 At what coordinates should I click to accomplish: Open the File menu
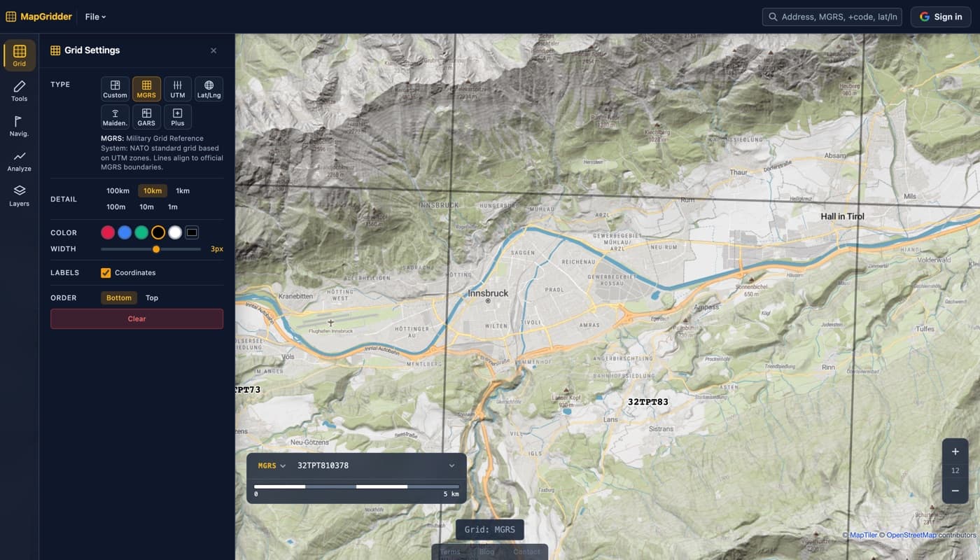click(x=95, y=17)
